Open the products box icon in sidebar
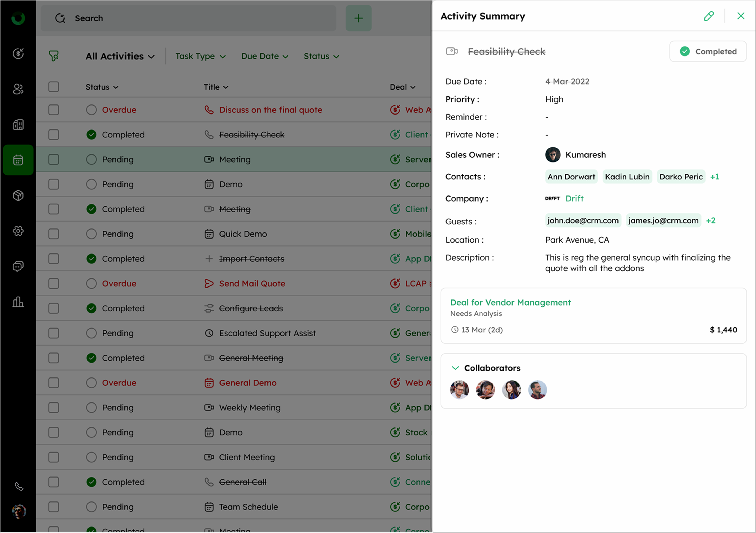Image resolution: width=756 pixels, height=533 pixels. coord(18,195)
